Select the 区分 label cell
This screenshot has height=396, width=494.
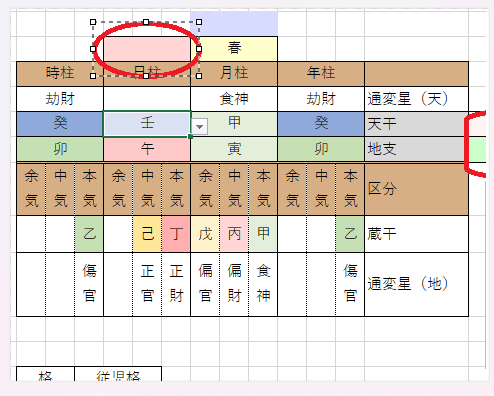417,189
